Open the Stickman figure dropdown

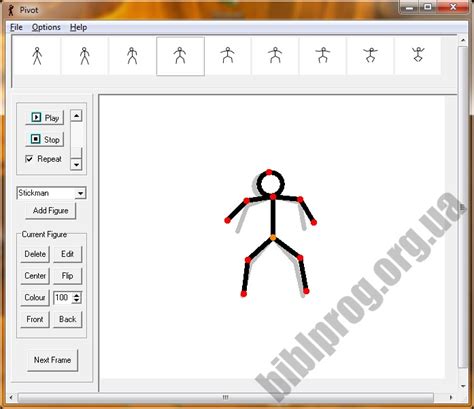point(80,193)
